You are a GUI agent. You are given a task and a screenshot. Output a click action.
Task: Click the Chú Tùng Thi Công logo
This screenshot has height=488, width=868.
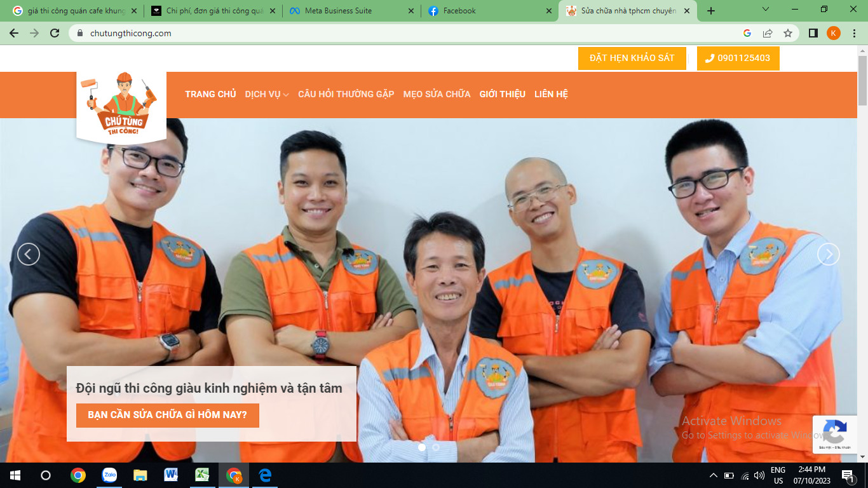pos(121,105)
